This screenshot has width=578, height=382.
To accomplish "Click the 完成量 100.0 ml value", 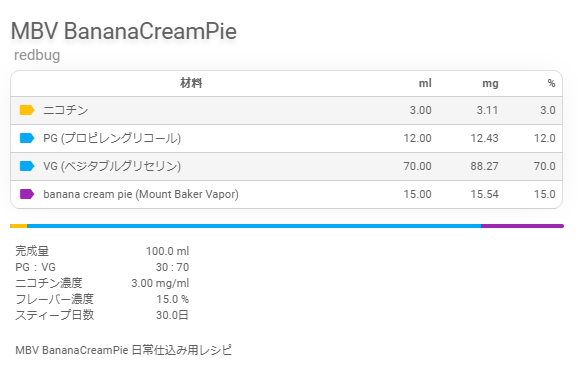I will pyautogui.click(x=167, y=251).
